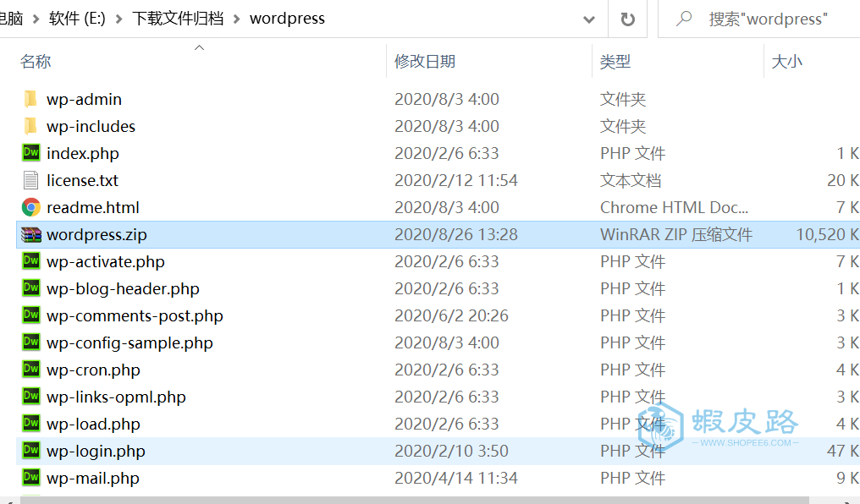Click the Chrome HTML Doc... type cell
This screenshot has height=504, width=860.
[674, 207]
